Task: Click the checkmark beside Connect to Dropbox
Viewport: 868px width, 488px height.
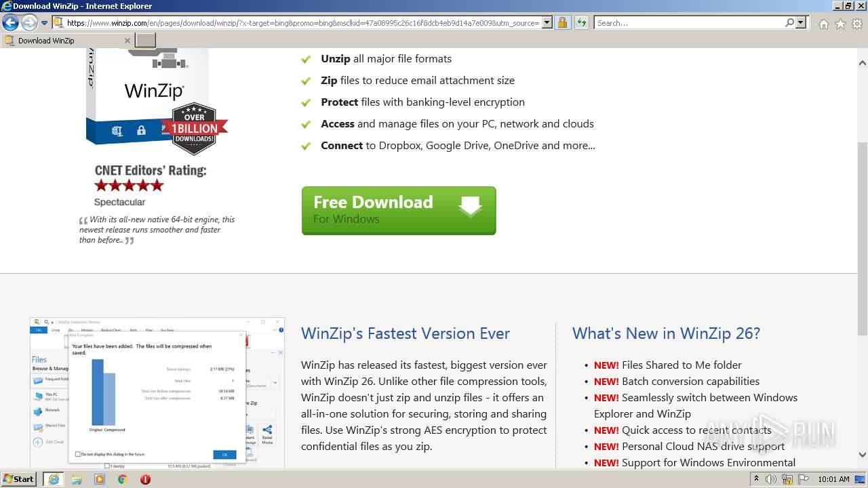Action: pos(306,146)
